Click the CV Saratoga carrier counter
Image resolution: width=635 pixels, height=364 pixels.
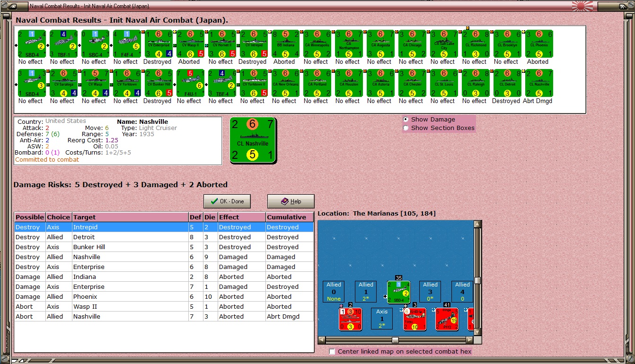coord(63,83)
